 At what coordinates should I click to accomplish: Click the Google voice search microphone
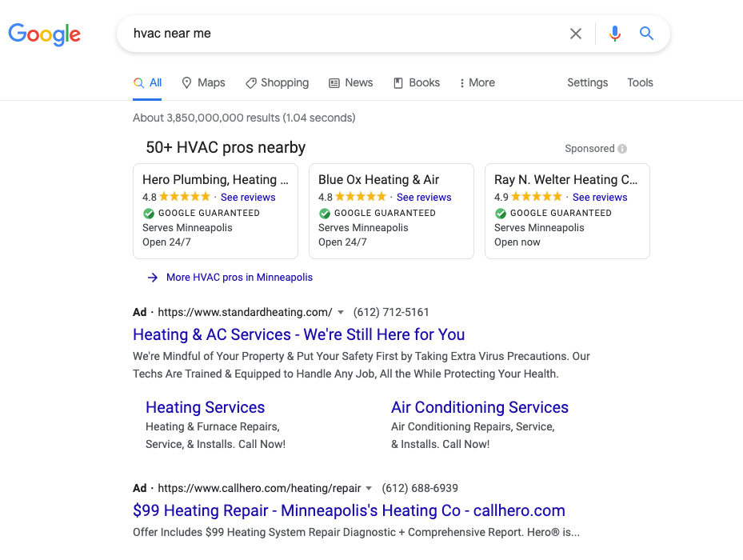(614, 34)
